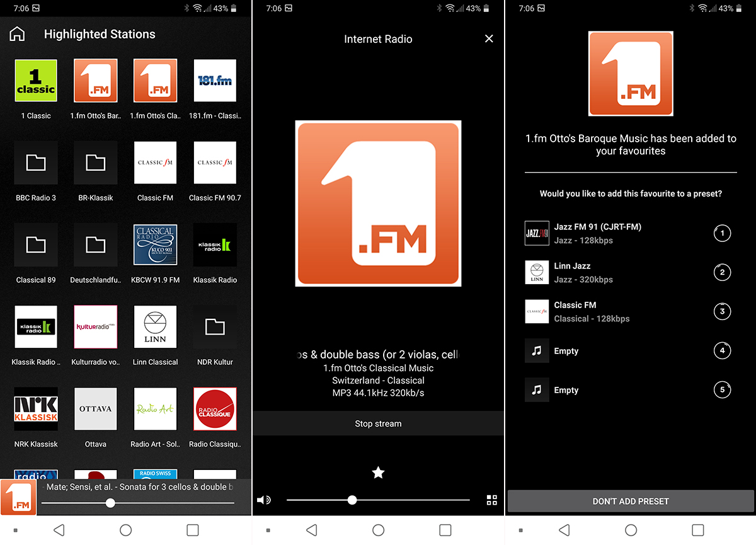The height and width of the screenshot is (545, 756).
Task: Click the 'MP3 44.1kHz 320kb/s' text
Action: point(378,393)
